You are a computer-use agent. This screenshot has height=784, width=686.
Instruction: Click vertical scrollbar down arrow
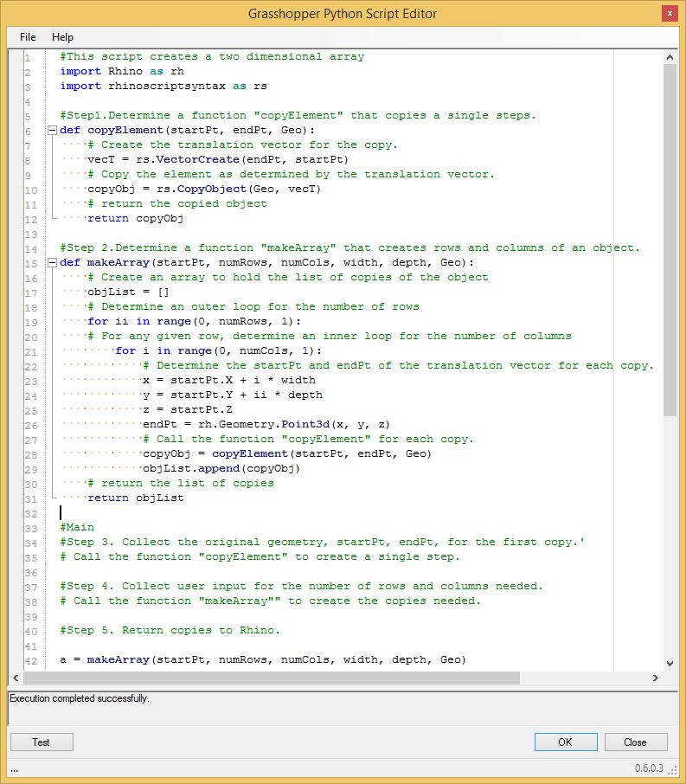click(x=670, y=663)
